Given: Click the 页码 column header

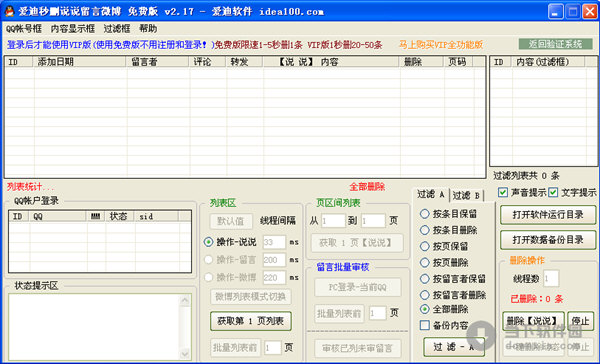Looking at the screenshot, I should (459, 62).
